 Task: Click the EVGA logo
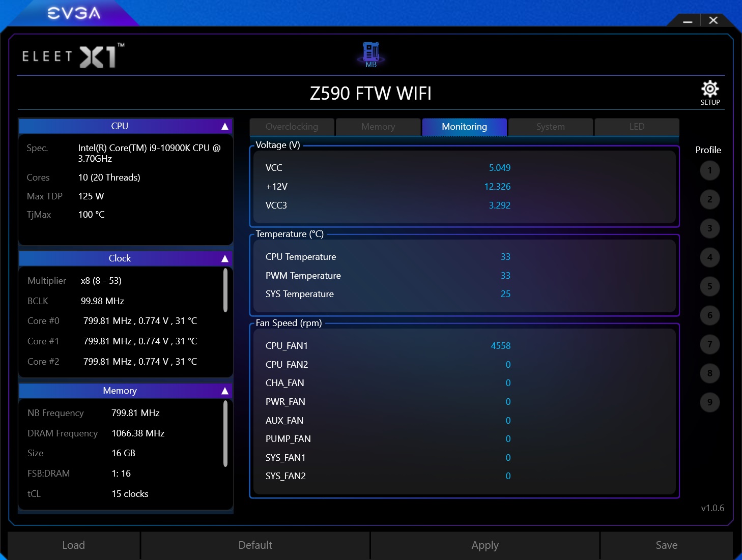(74, 13)
